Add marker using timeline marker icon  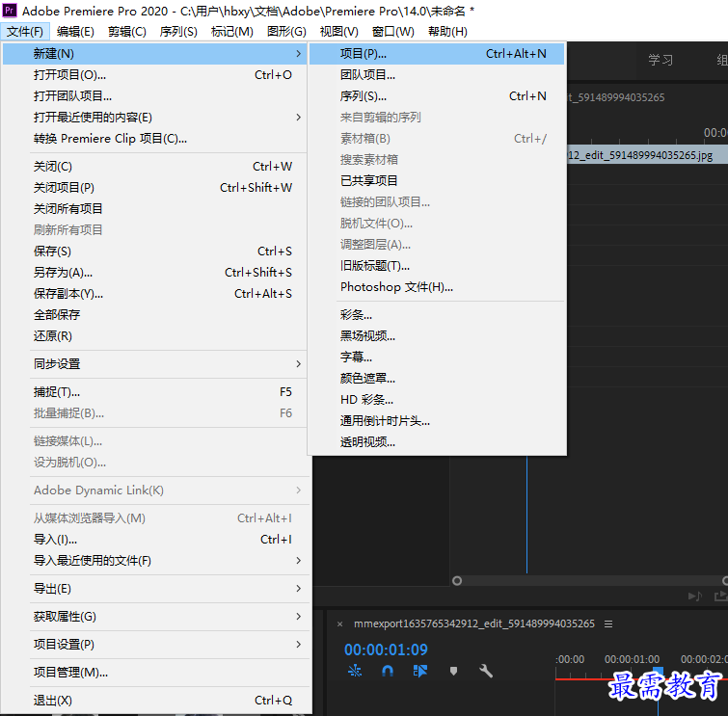coord(453,671)
